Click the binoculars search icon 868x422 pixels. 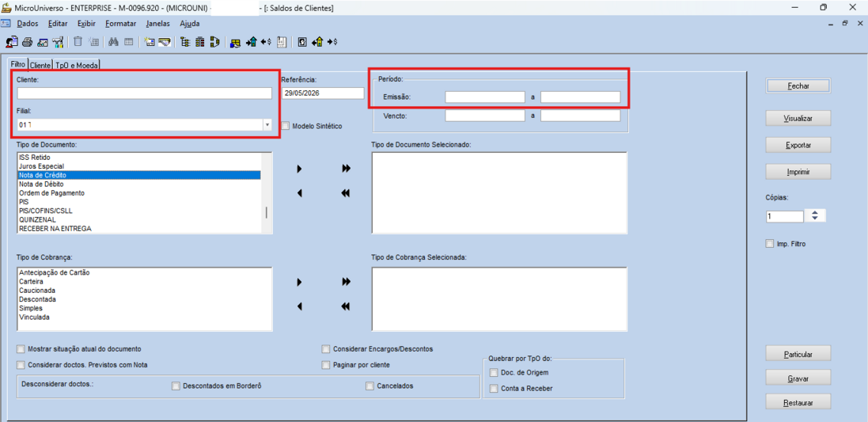tap(113, 42)
